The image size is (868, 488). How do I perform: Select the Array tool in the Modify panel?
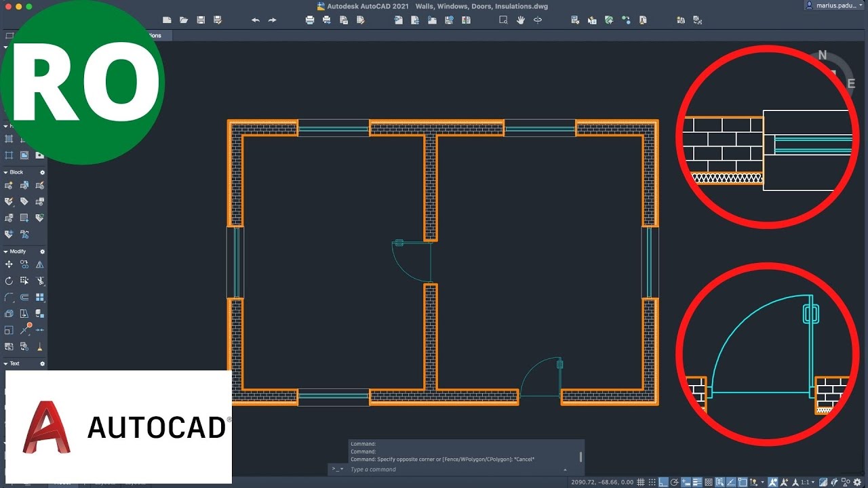(40, 297)
